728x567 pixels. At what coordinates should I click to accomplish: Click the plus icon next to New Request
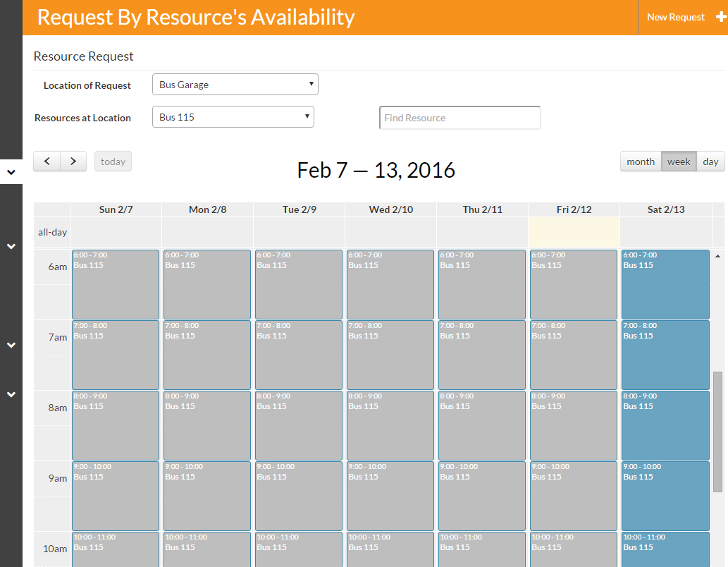(x=721, y=17)
